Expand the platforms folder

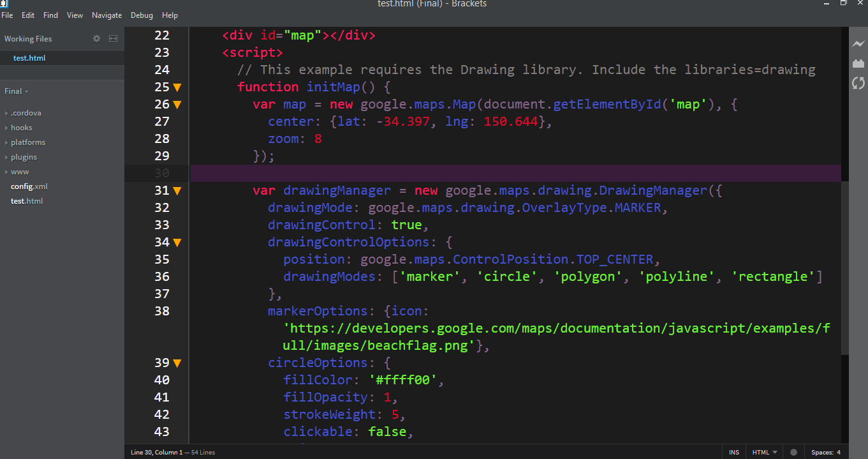click(27, 142)
